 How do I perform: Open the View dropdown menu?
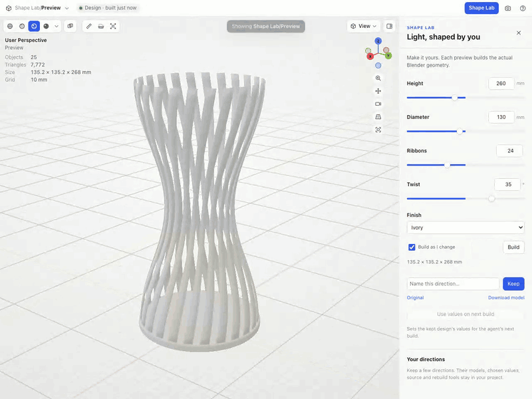click(363, 26)
